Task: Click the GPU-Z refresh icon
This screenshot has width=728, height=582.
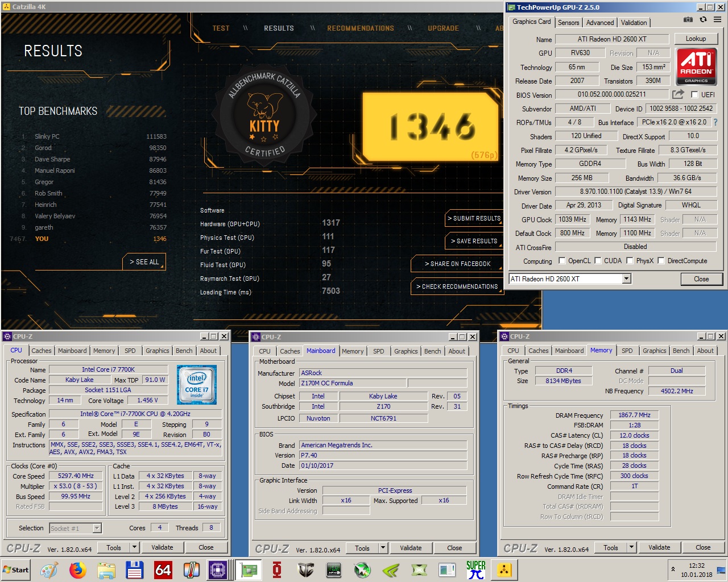Action: click(703, 19)
